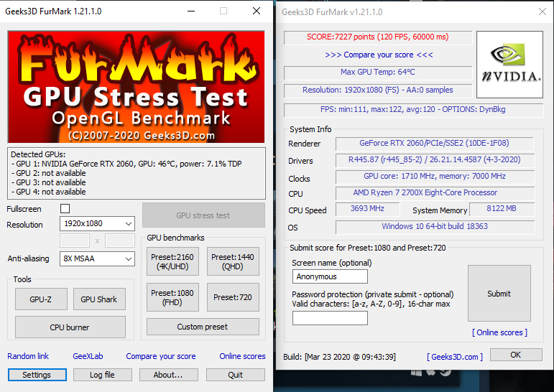Click the Screen name field containing Anonymous

click(330, 276)
